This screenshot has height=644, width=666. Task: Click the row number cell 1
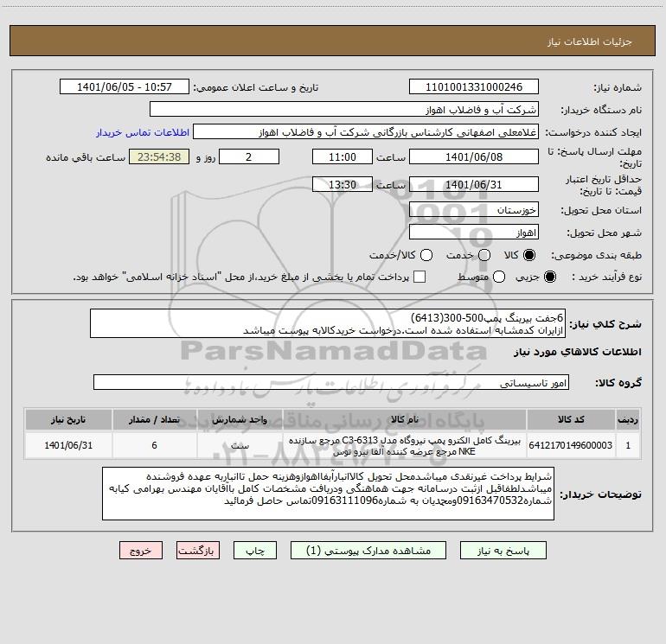(628, 445)
